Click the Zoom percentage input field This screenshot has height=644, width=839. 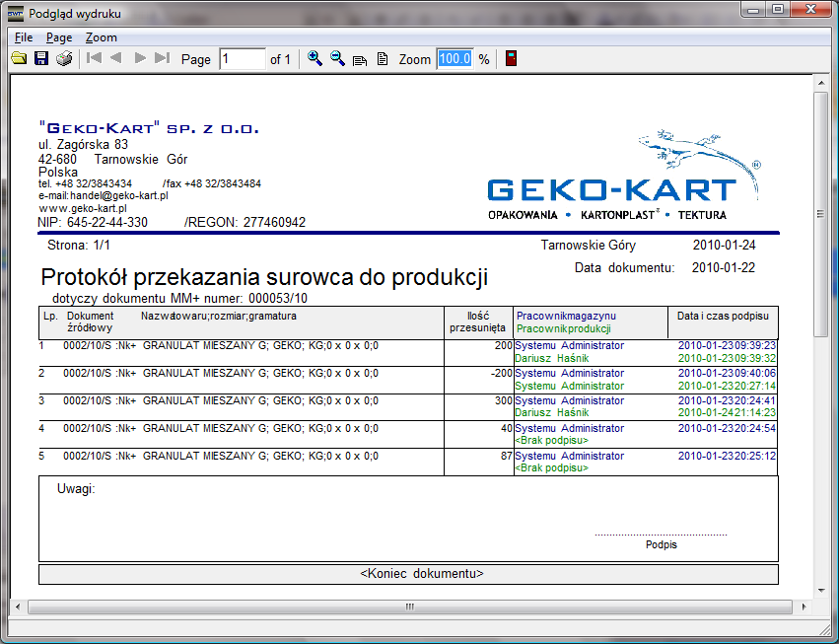click(454, 59)
